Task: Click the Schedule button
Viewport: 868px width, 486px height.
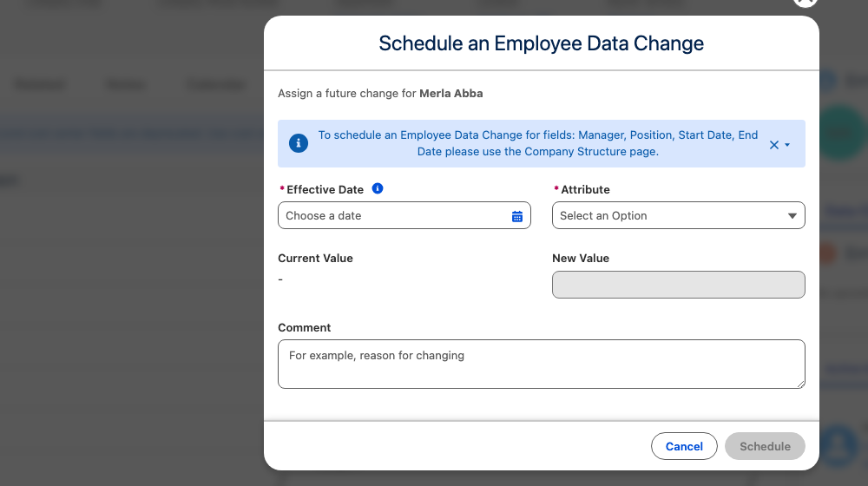Action: 765,446
